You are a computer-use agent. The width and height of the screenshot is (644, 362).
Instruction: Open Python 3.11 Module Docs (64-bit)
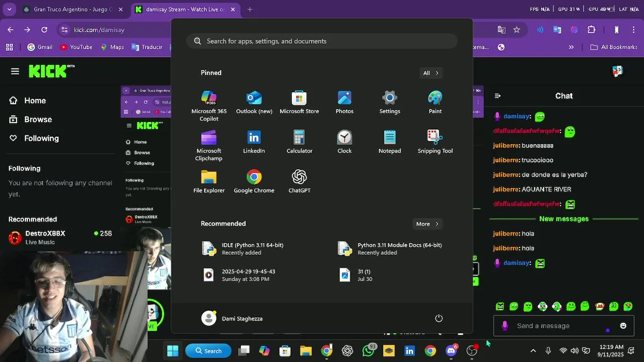pyautogui.click(x=390, y=248)
